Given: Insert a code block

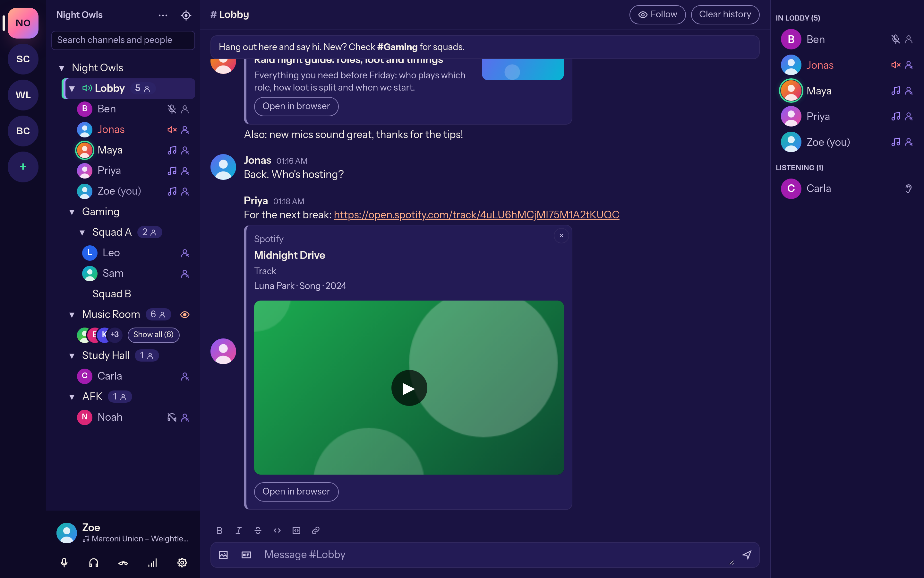Looking at the screenshot, I should 296,530.
